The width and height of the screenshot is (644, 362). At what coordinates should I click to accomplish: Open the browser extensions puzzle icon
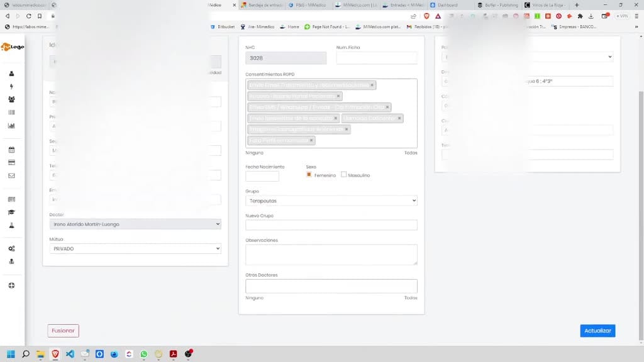pyautogui.click(x=580, y=16)
